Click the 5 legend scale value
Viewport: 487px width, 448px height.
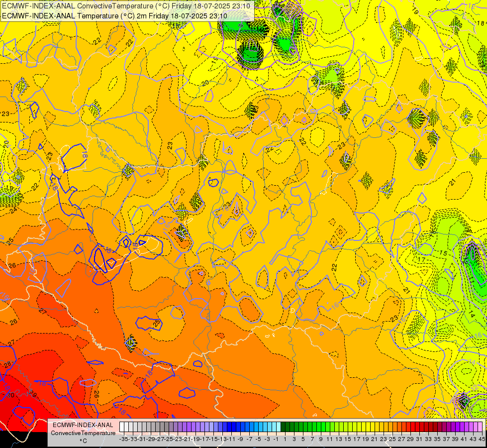(303, 439)
